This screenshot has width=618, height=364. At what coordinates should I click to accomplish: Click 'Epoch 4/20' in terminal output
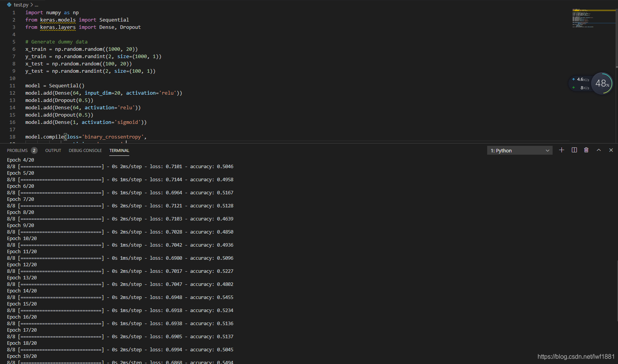[20, 160]
